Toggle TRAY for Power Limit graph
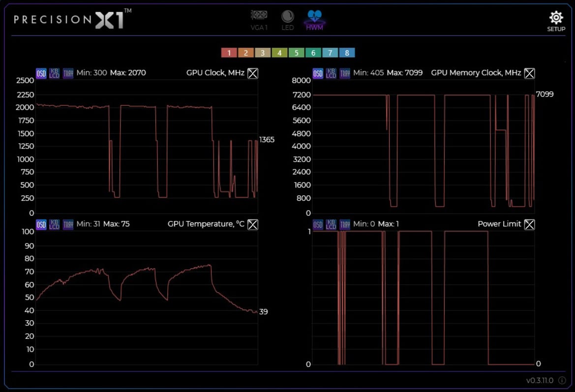Viewport: 575px width, 392px height. [x=345, y=224]
